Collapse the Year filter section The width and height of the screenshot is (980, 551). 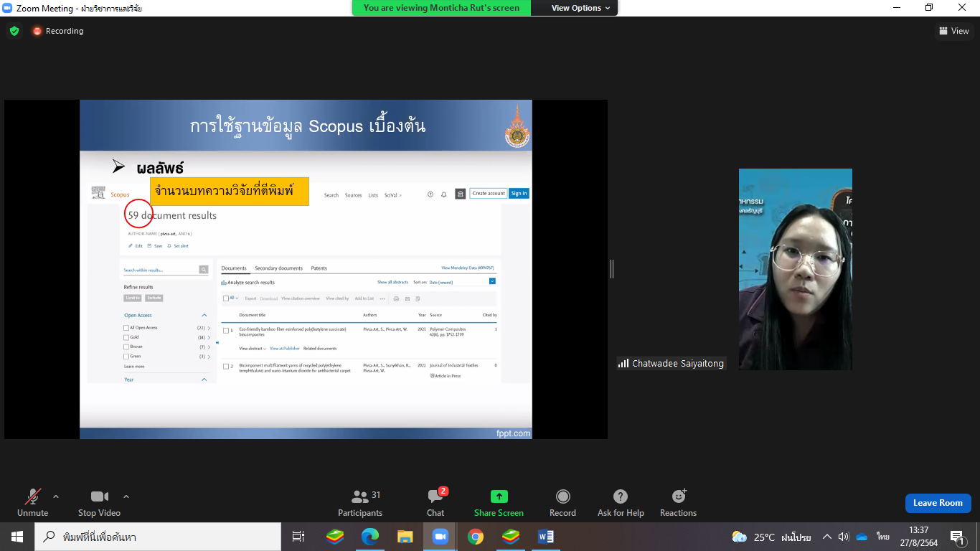coord(204,380)
